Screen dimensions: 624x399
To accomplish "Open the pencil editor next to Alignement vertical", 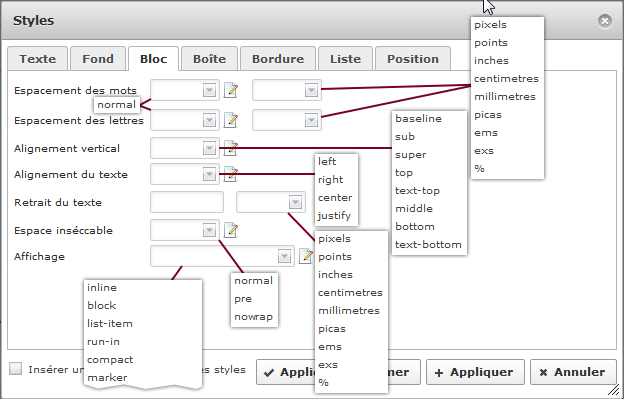I will point(231,148).
